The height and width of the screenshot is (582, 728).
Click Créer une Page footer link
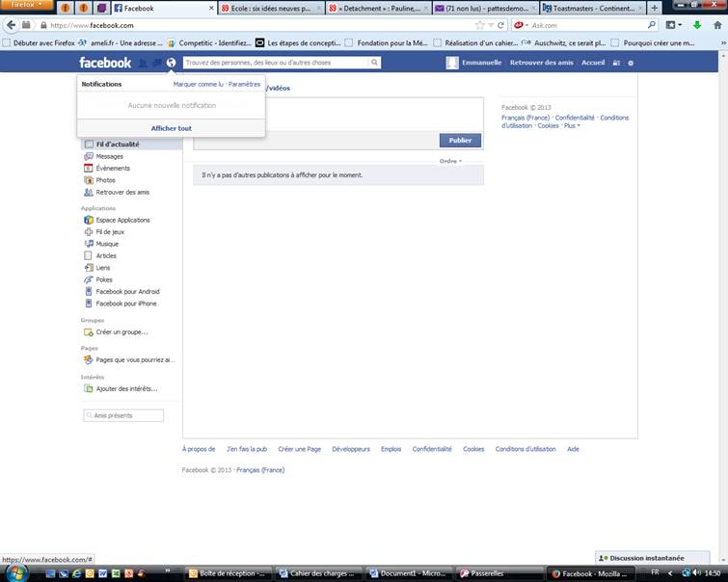click(x=300, y=449)
